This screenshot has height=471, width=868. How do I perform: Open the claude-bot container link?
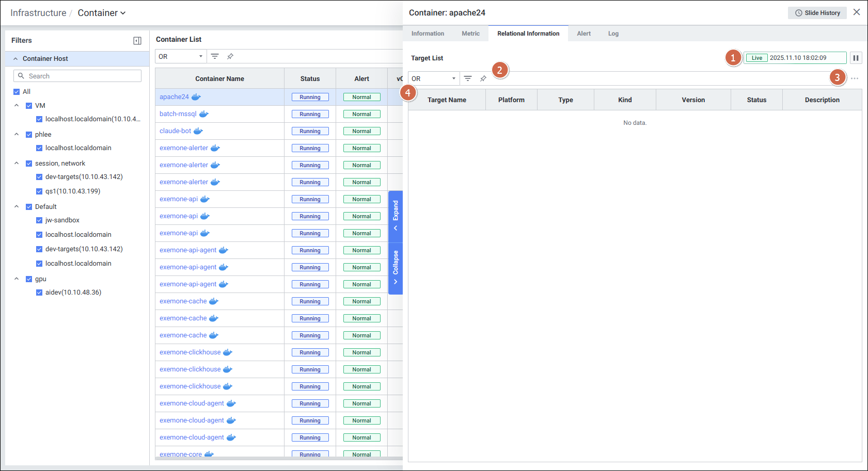click(175, 131)
